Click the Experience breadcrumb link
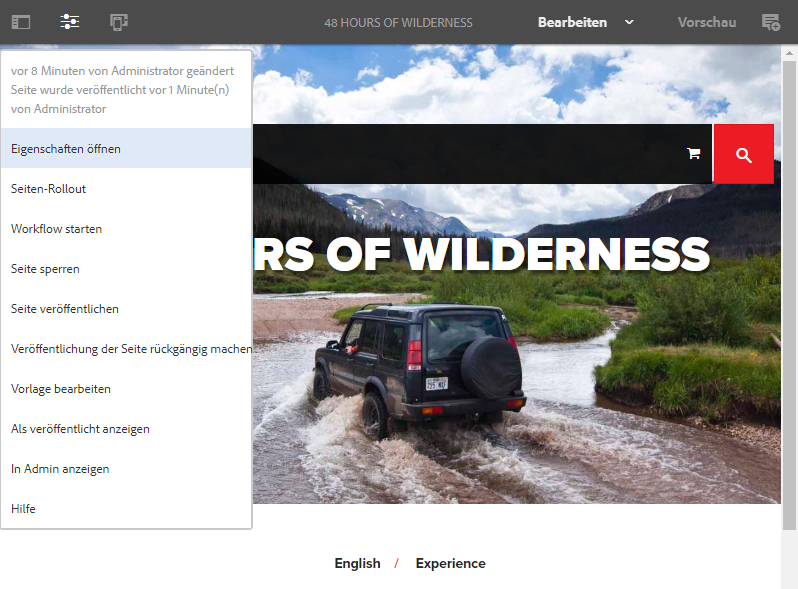This screenshot has height=589, width=798. 450,564
